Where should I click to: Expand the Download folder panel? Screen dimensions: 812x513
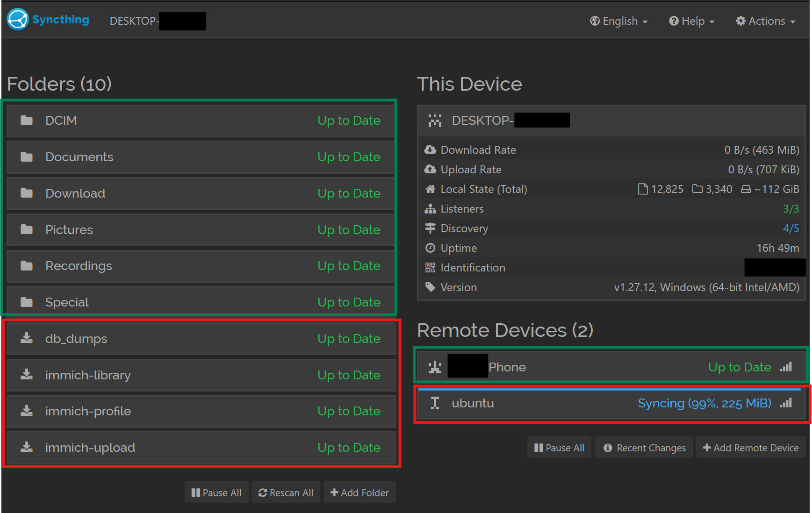(201, 193)
